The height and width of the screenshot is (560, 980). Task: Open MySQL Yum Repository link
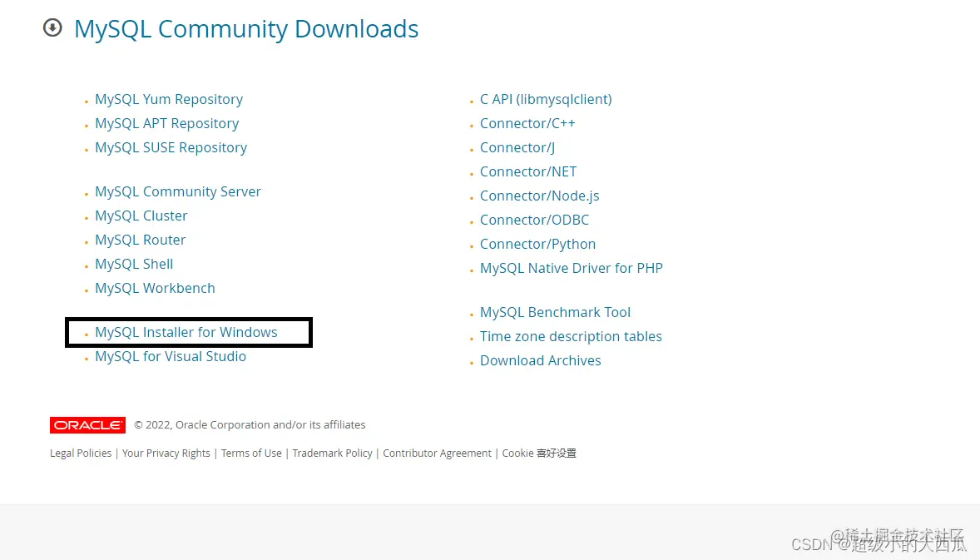[169, 99]
